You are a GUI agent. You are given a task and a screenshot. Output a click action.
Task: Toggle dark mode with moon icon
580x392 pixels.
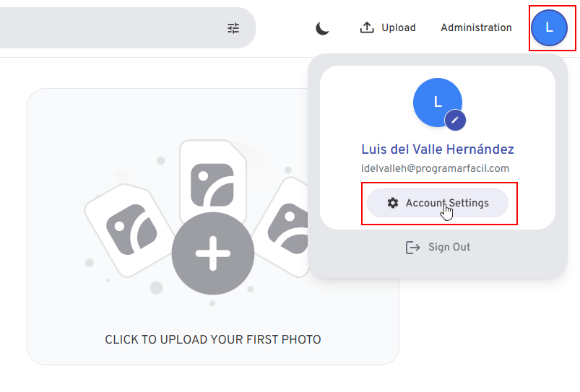[x=322, y=28]
